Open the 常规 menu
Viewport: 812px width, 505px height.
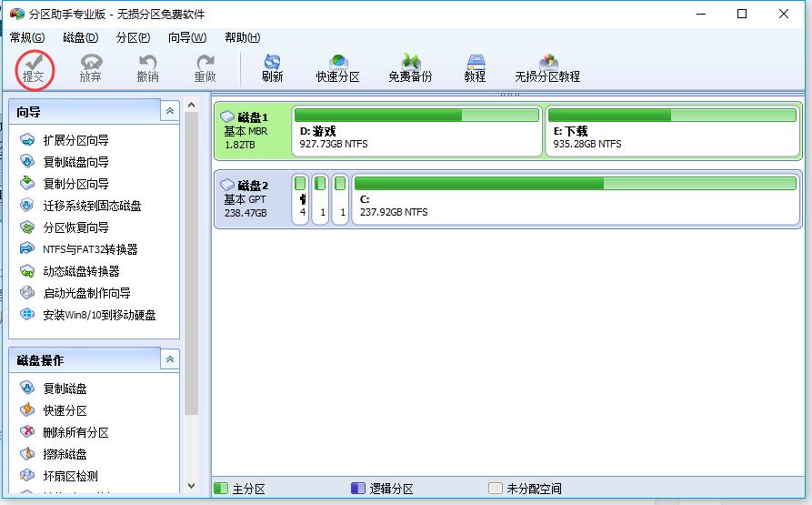(x=26, y=37)
